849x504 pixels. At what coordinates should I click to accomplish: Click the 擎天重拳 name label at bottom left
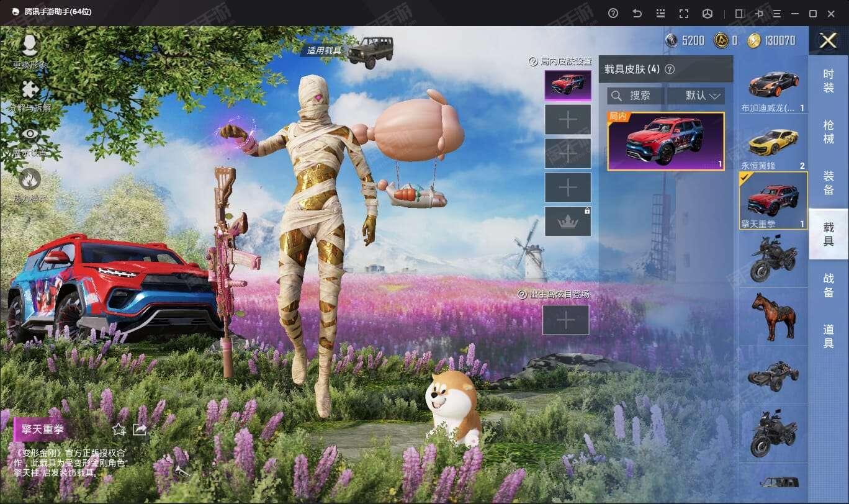tap(42, 429)
